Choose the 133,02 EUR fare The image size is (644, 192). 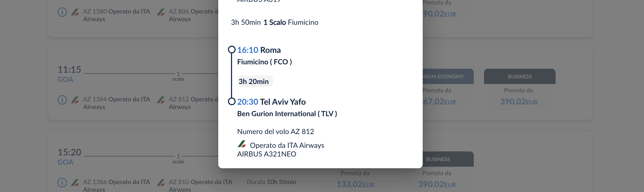tap(355, 184)
